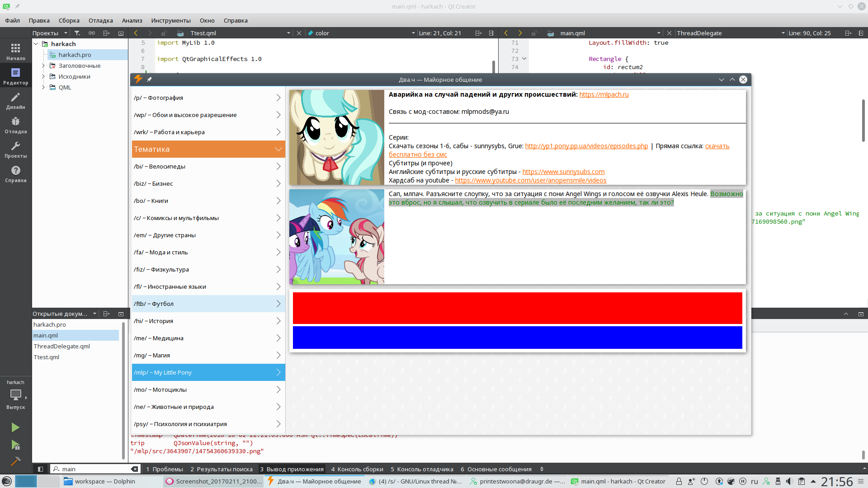Fold the Rectangle block at line 73
This screenshot has width=868, height=488.
point(524,59)
